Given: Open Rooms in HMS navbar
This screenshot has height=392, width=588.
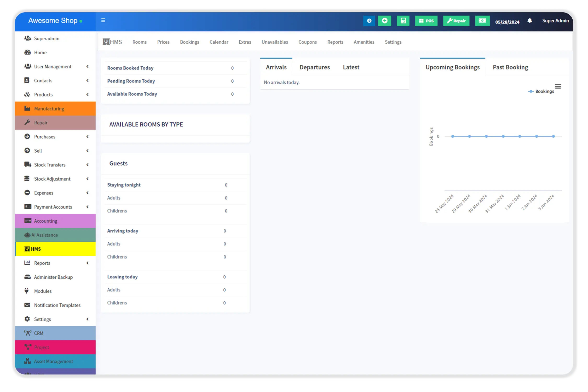Looking at the screenshot, I should 140,42.
